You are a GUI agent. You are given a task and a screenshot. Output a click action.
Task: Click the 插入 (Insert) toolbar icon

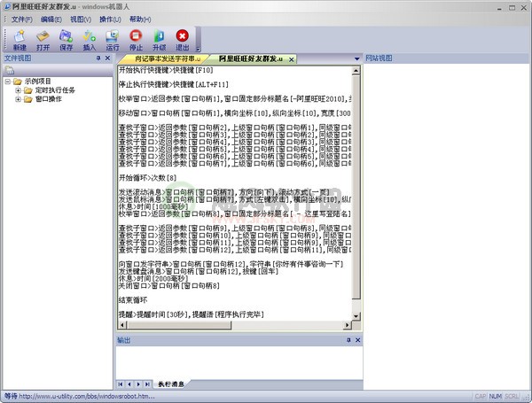click(90, 40)
